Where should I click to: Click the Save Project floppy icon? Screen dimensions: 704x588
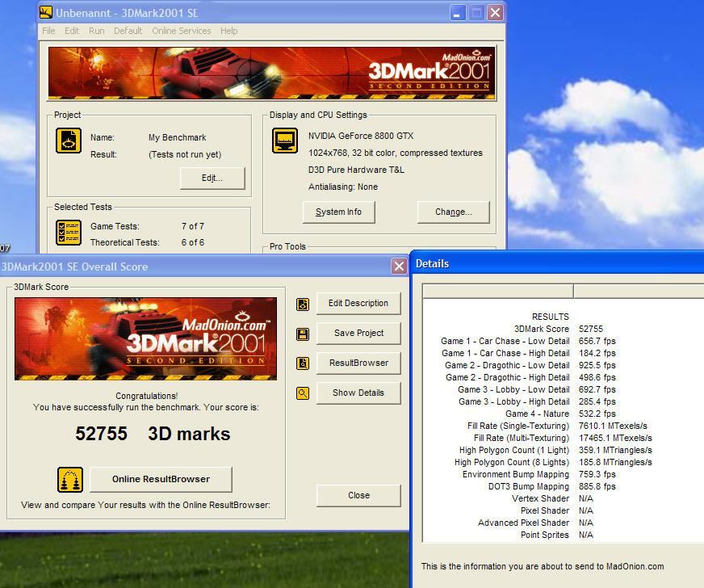[303, 334]
